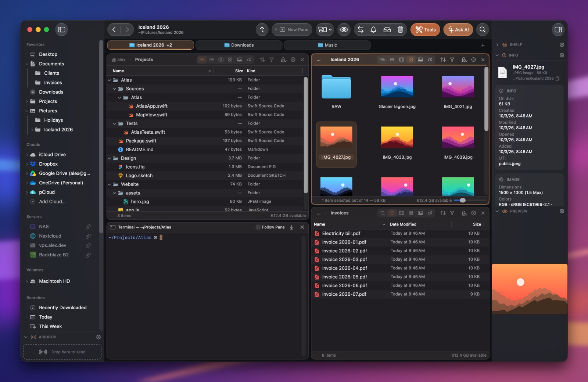588x382 pixels.
Task: Collapse the Atlas folder in Projects tree
Action: pos(110,80)
